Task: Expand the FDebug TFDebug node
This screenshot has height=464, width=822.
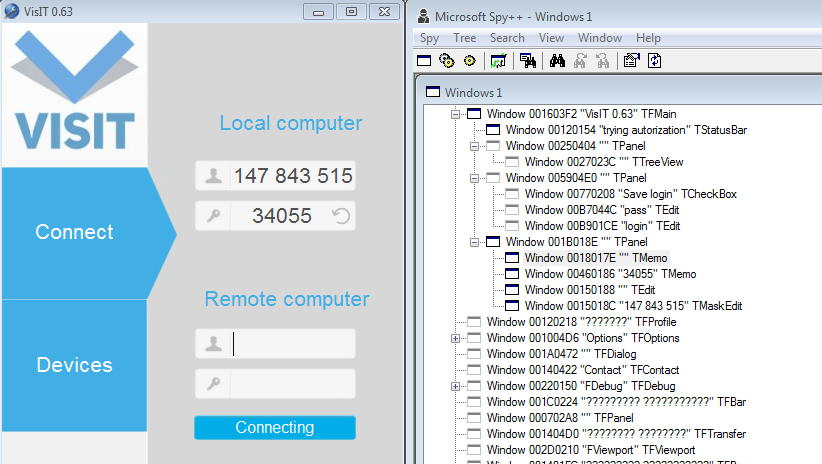Action: (x=456, y=386)
